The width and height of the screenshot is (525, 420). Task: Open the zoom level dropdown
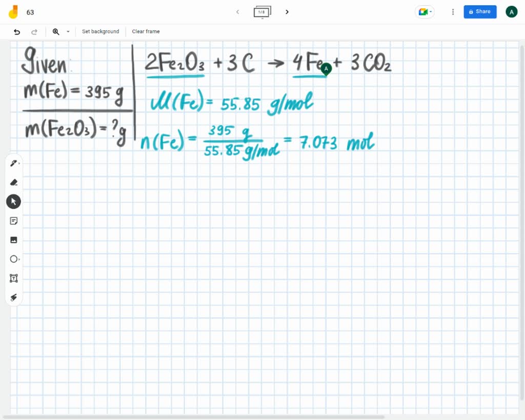68,32
